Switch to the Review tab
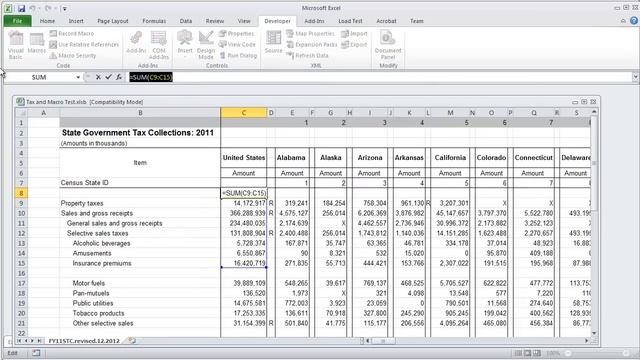The width and height of the screenshot is (640, 360). pos(215,21)
